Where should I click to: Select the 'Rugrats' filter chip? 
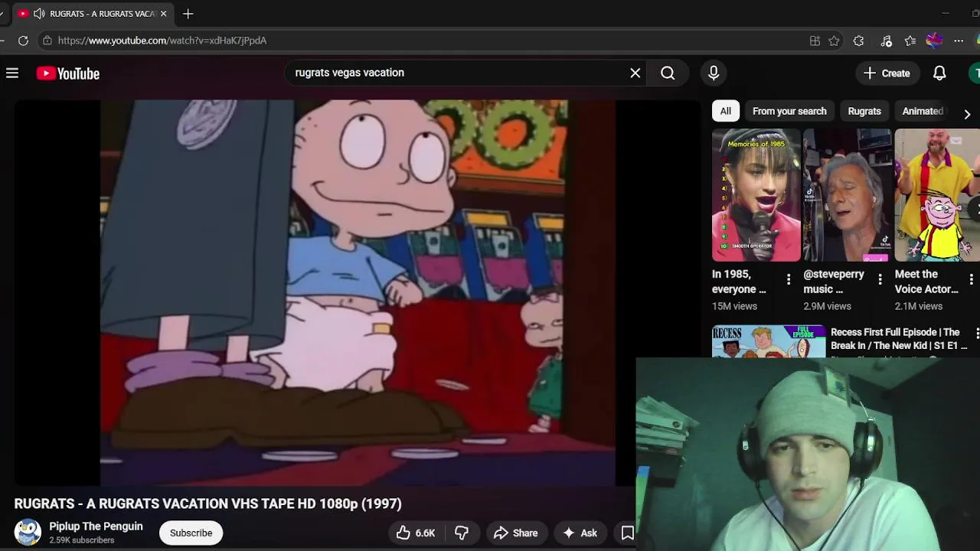point(864,111)
